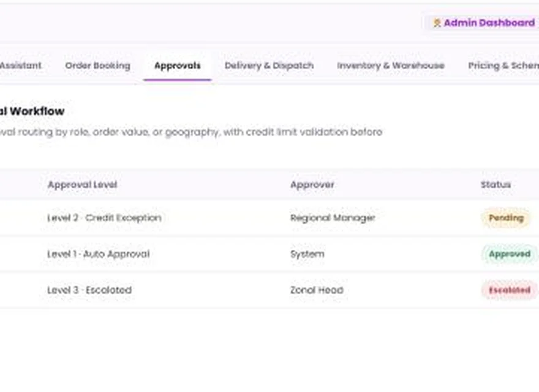Select the Approvals tab
This screenshot has width=539, height=392.
178,66
